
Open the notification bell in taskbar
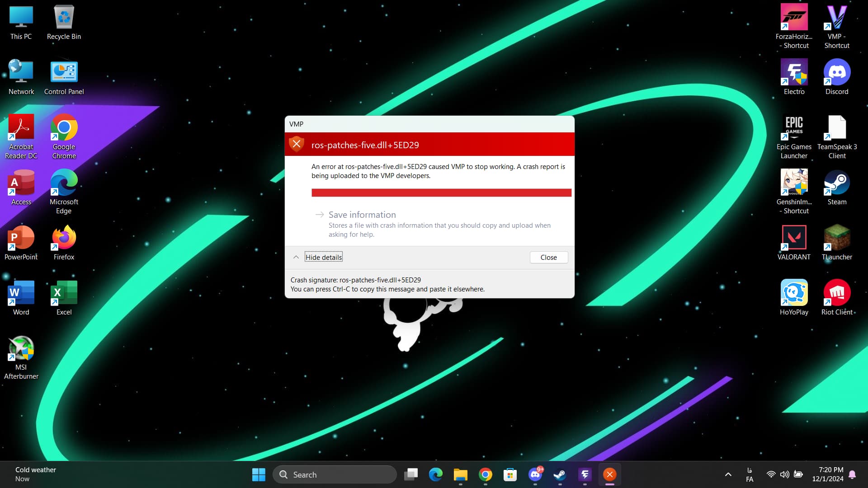852,474
